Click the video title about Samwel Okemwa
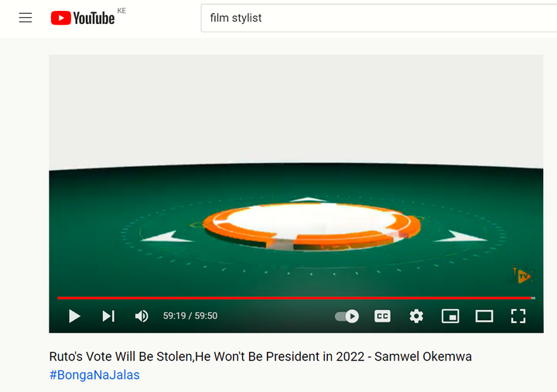 point(261,356)
